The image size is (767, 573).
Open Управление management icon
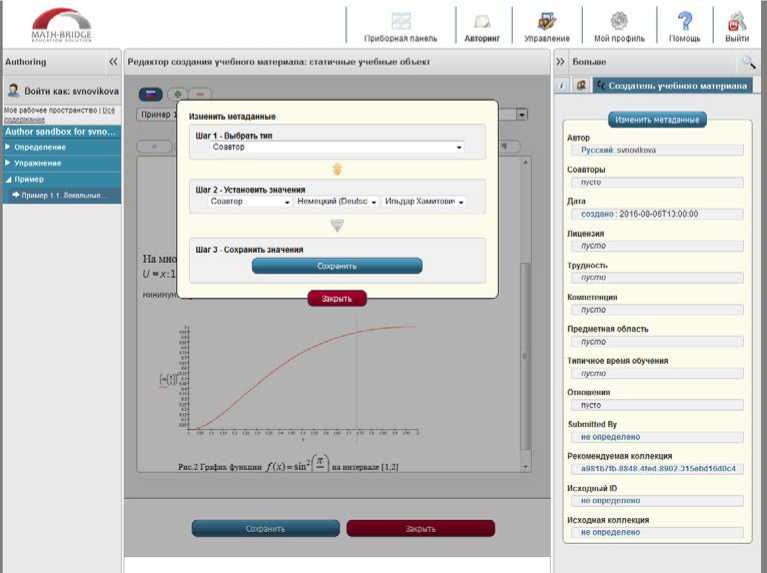tap(546, 22)
